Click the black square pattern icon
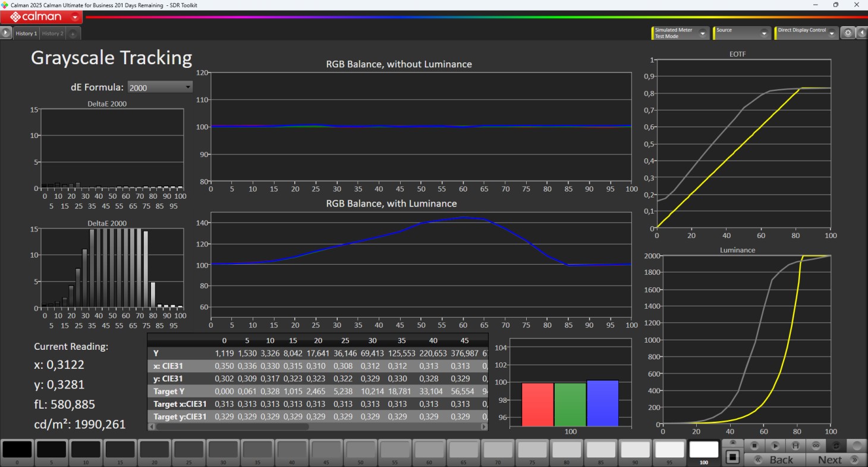Viewport: 868px width, 467px height. coord(734,457)
